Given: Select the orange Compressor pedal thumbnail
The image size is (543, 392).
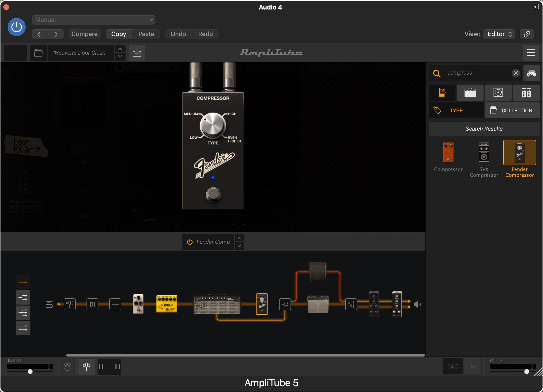Looking at the screenshot, I should [448, 153].
